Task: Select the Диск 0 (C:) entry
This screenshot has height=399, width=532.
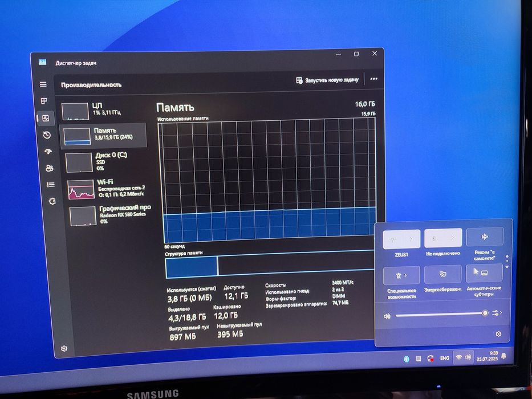Action: [106, 161]
